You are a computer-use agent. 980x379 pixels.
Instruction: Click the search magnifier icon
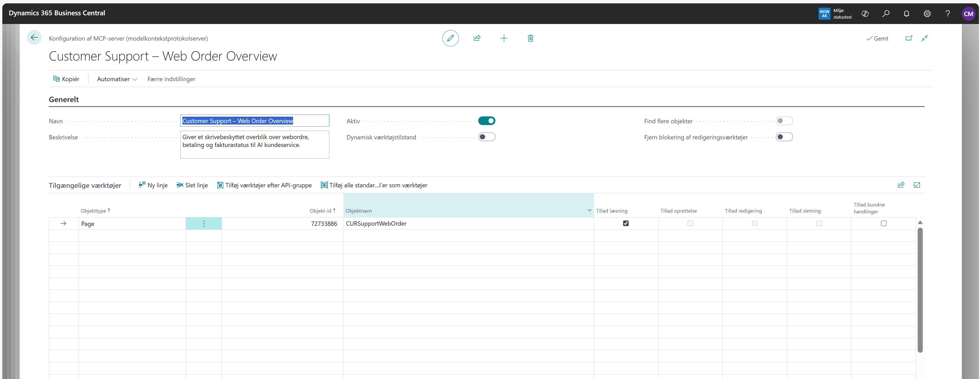pyautogui.click(x=886, y=14)
